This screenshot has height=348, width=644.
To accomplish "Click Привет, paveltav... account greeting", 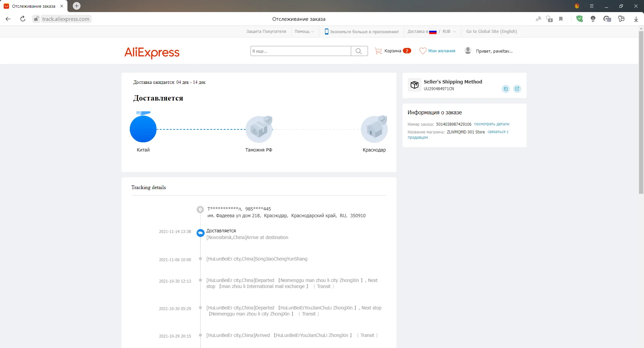I will coord(494,51).
